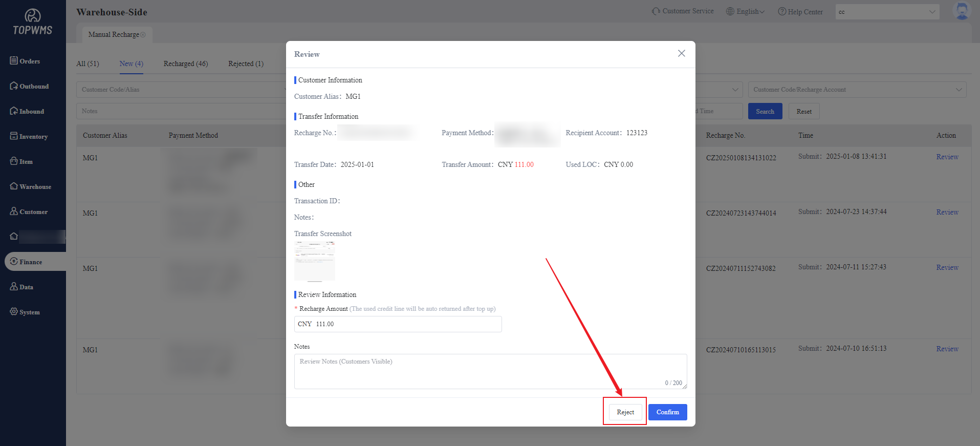Image resolution: width=980 pixels, height=446 pixels.
Task: Click the Recharge Amount input field
Action: (404, 324)
